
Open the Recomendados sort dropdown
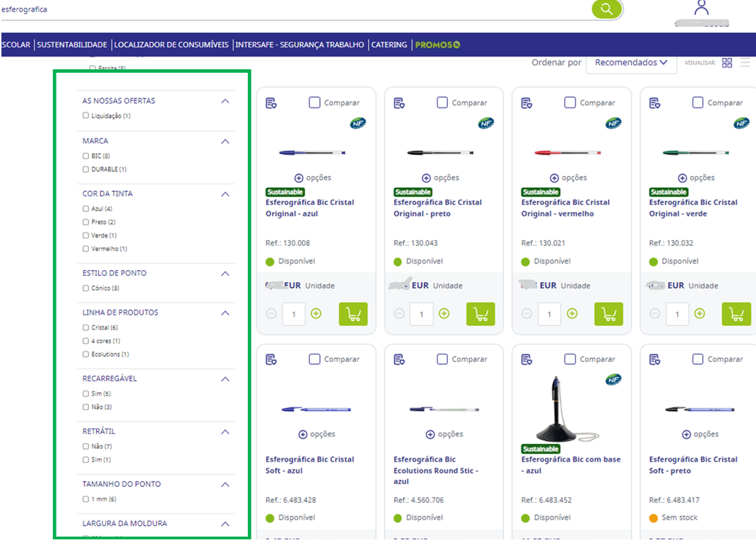(x=631, y=63)
